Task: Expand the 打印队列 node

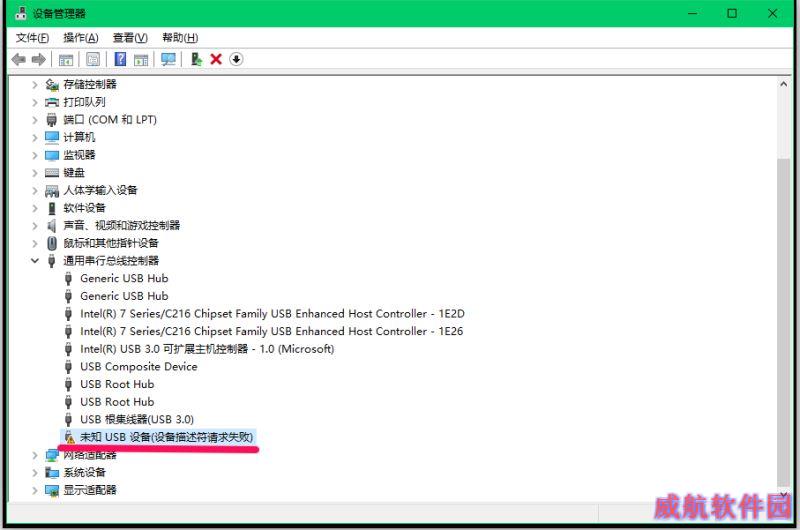Action: tap(35, 103)
